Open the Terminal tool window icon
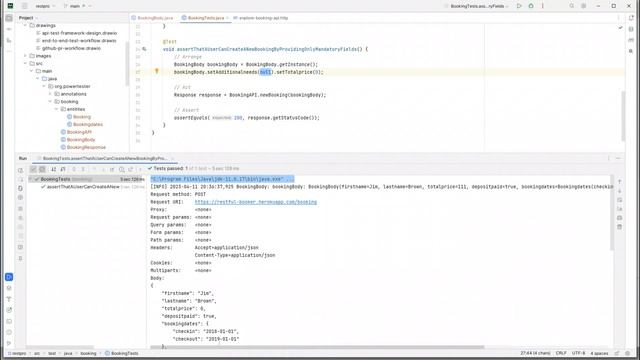640x360 pixels. (9, 321)
